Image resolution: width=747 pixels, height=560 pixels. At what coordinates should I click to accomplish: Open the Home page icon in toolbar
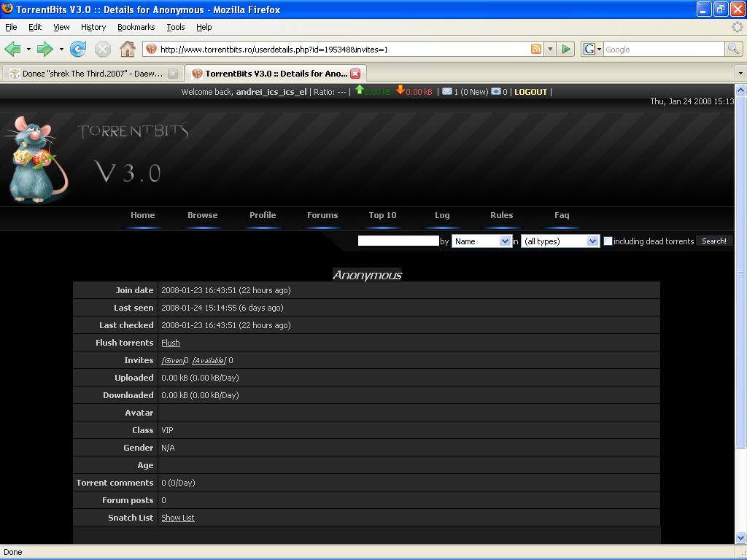click(127, 49)
